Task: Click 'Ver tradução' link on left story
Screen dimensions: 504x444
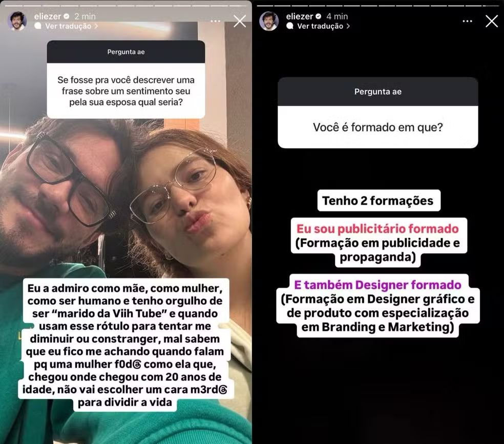Action: tap(68, 26)
